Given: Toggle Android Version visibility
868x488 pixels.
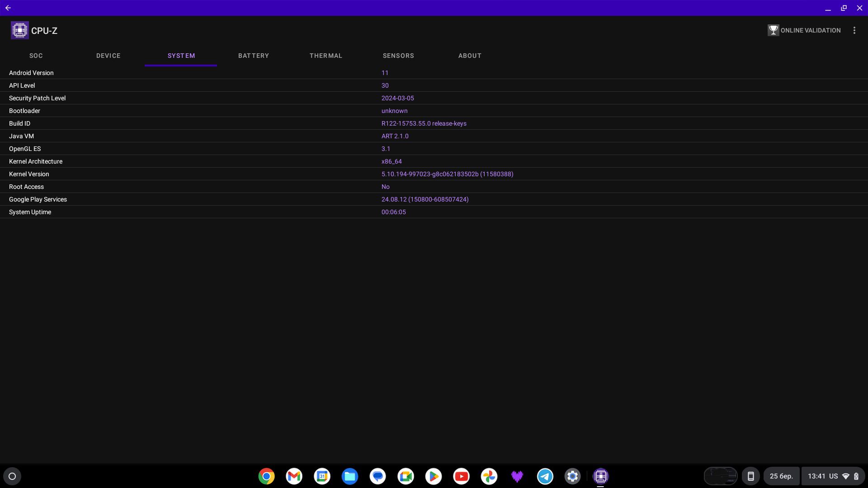Looking at the screenshot, I should tap(30, 73).
